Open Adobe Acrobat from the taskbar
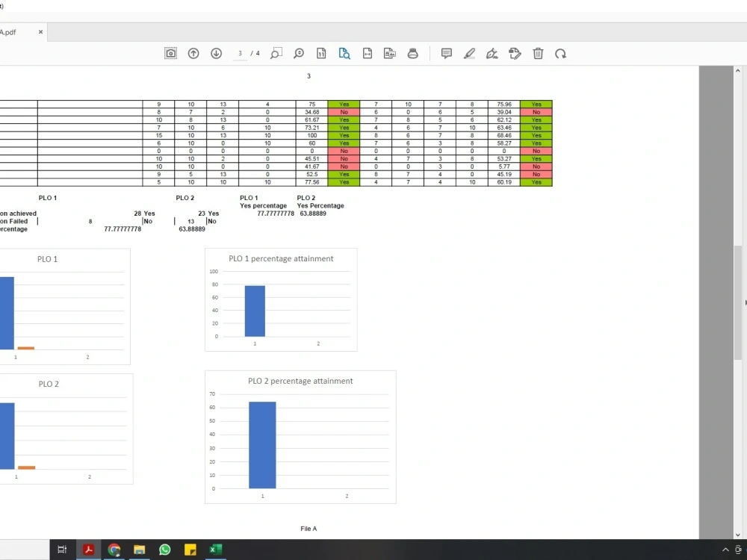 click(88, 550)
